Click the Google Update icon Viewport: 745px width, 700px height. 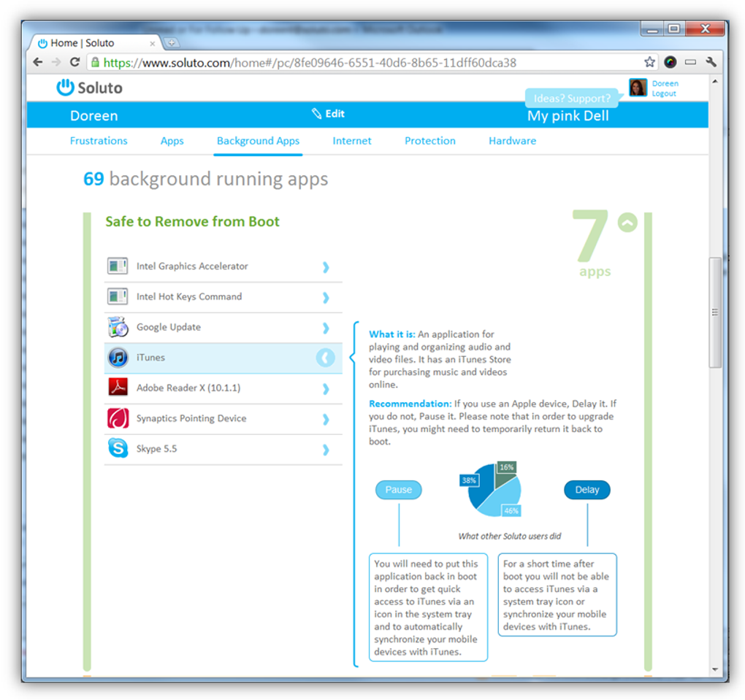tap(118, 327)
